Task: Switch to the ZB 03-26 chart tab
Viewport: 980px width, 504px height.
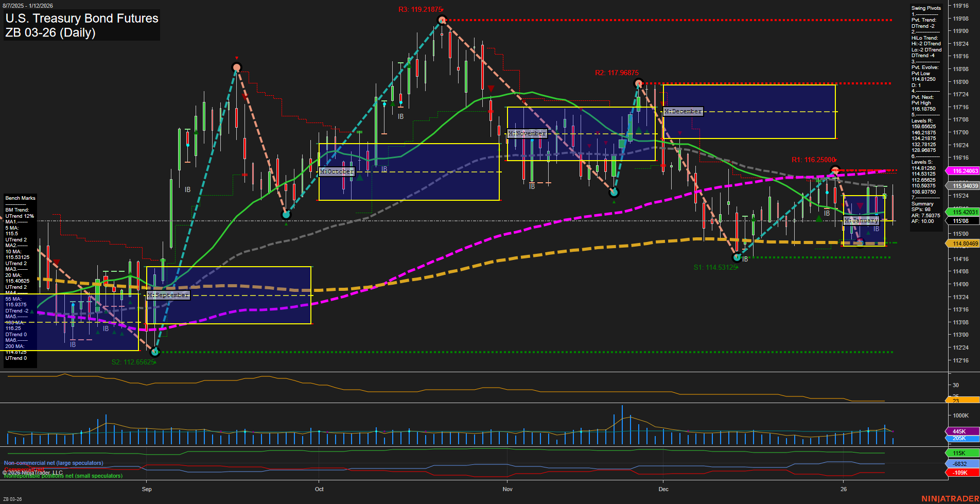Action: tap(13, 499)
